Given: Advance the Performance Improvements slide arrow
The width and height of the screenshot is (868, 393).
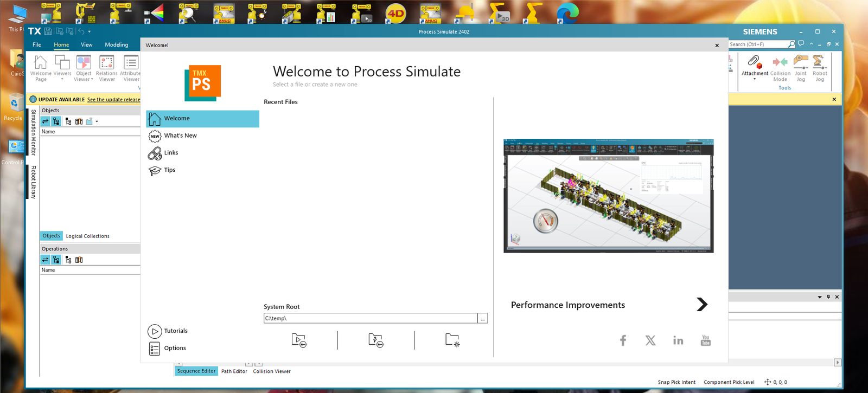Looking at the screenshot, I should [x=702, y=305].
